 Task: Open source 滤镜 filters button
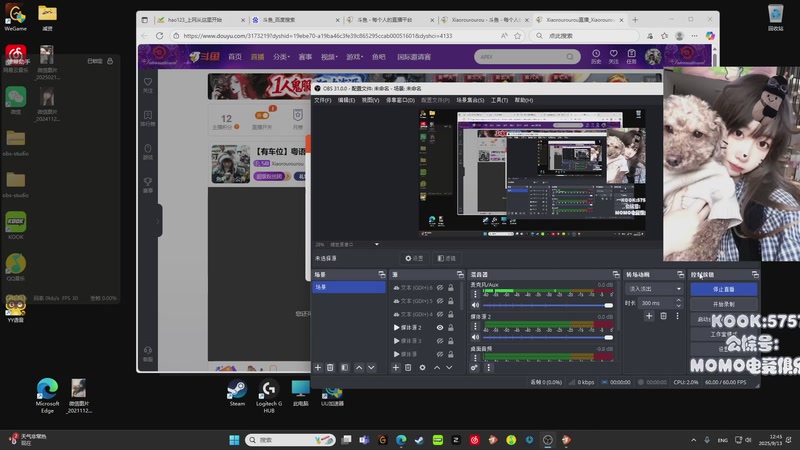446,258
